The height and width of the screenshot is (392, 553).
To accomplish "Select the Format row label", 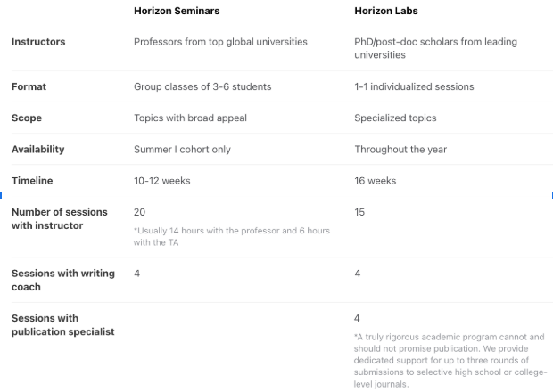I will (29, 86).
